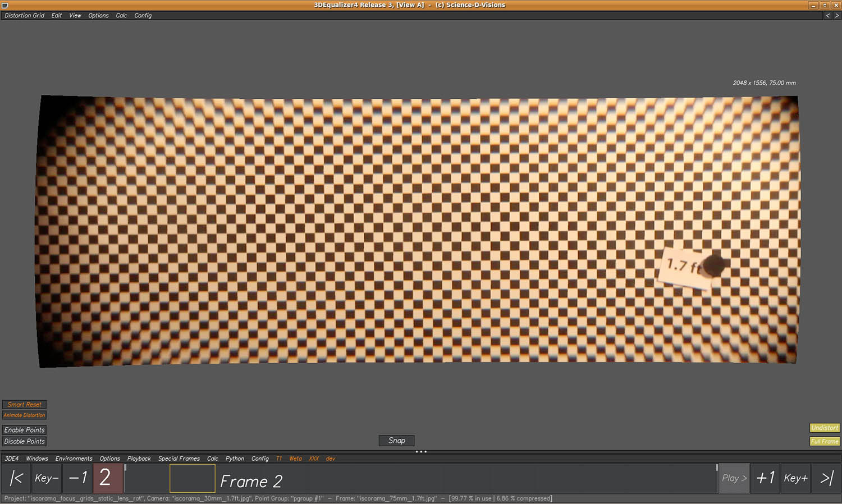Click the checkerboard distortion grid image
Image resolution: width=842 pixels, height=504 pixels.
[418, 232]
